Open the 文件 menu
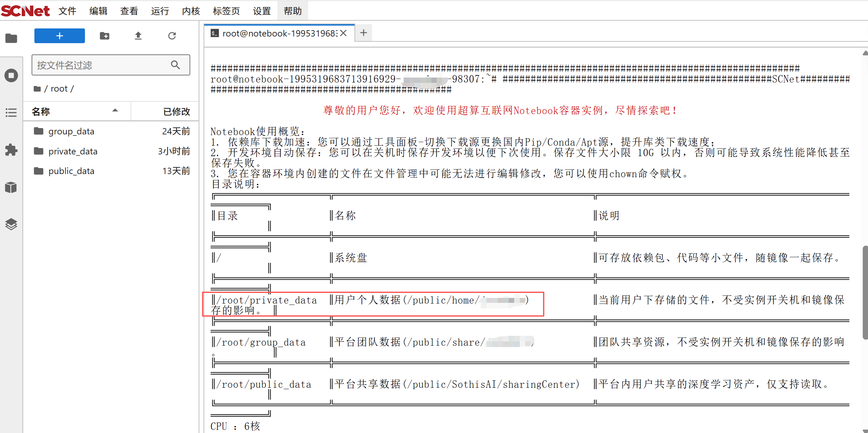The image size is (868, 433). pyautogui.click(x=67, y=11)
